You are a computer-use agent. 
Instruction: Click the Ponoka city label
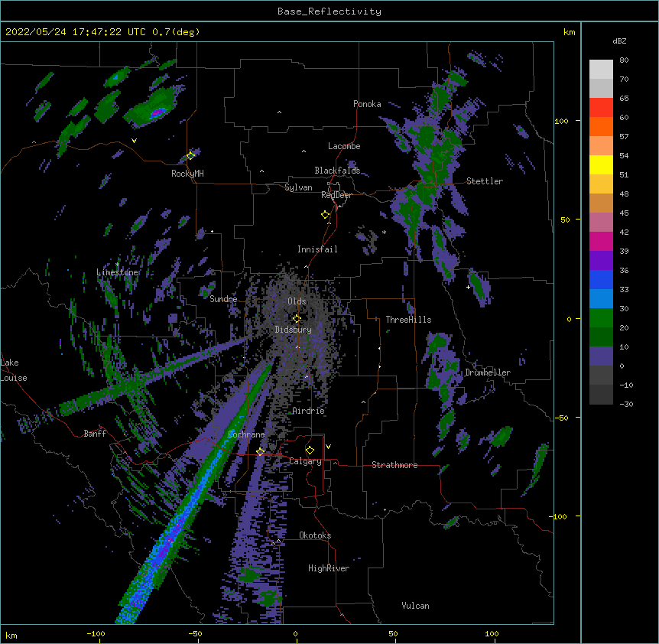367,104
